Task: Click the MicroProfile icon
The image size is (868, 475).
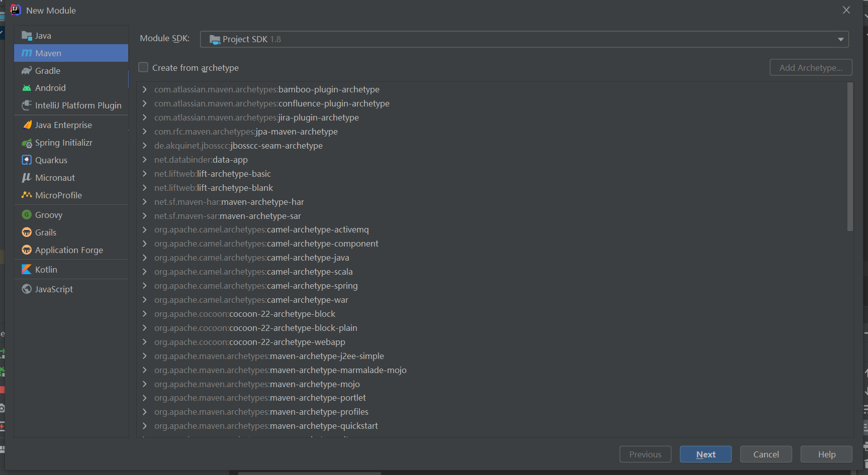Action: pos(27,195)
